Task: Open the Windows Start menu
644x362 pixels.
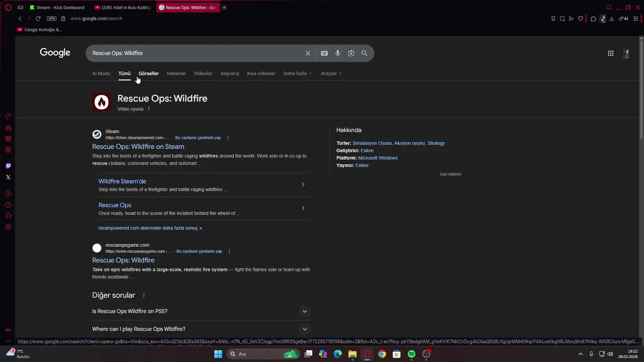Action: pyautogui.click(x=218, y=354)
